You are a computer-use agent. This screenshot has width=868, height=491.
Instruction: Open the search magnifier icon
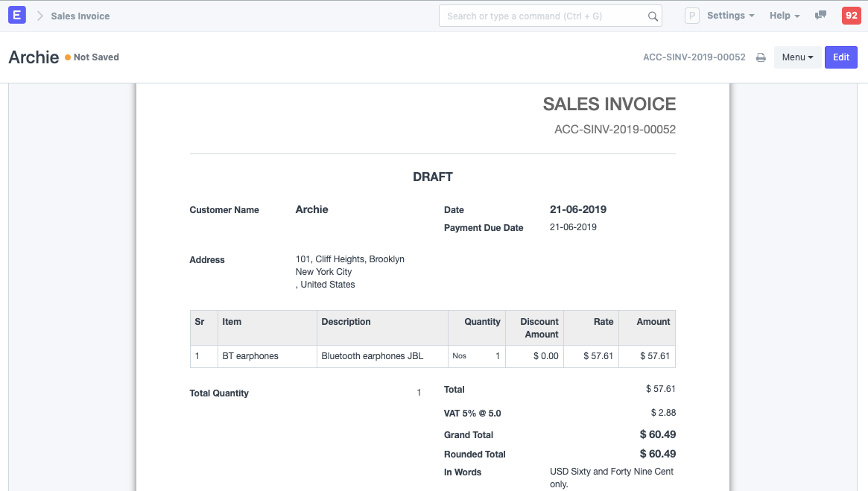coord(652,16)
